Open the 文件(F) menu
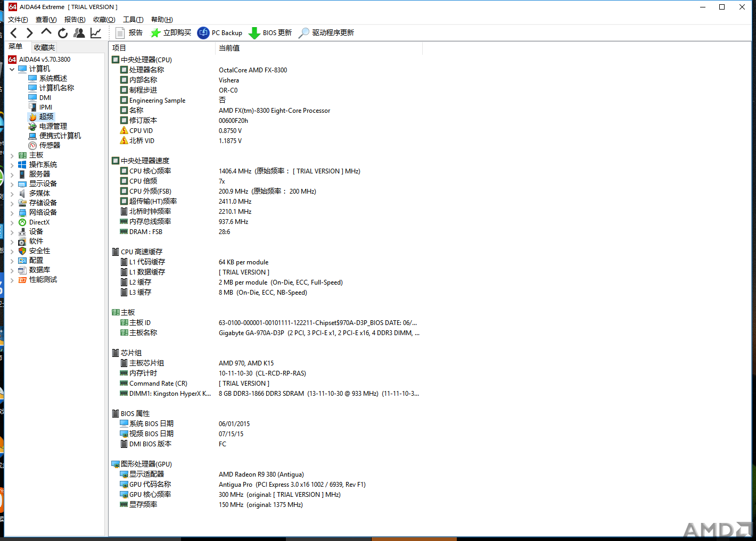 click(x=18, y=20)
